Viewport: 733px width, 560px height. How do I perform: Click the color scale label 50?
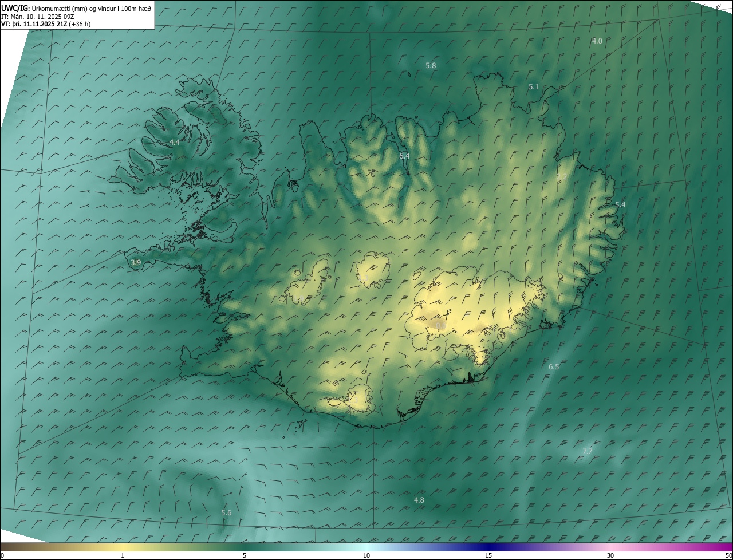(728, 555)
